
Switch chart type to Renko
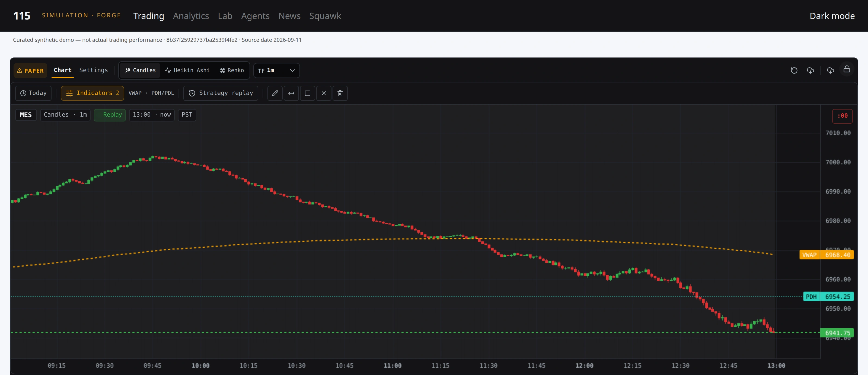click(232, 70)
